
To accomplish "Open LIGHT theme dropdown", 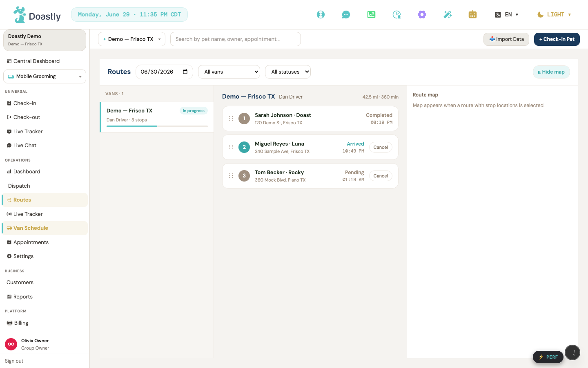I will (554, 15).
